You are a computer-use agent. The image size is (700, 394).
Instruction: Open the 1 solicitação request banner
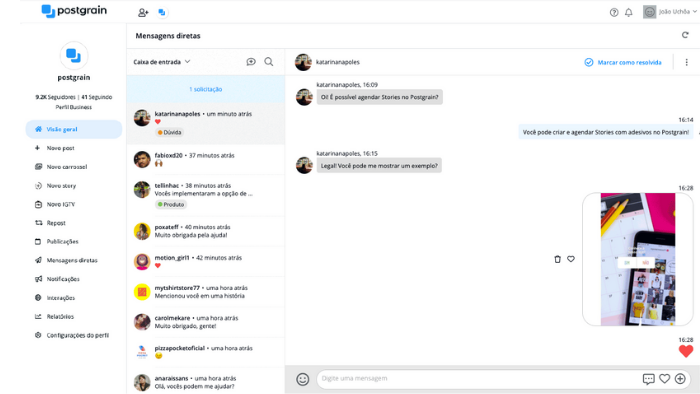point(206,89)
